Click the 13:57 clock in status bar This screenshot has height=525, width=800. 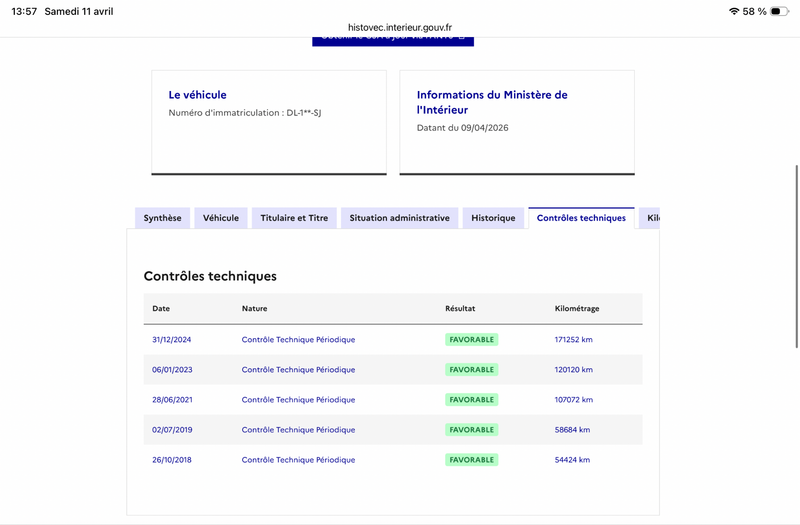pos(24,11)
